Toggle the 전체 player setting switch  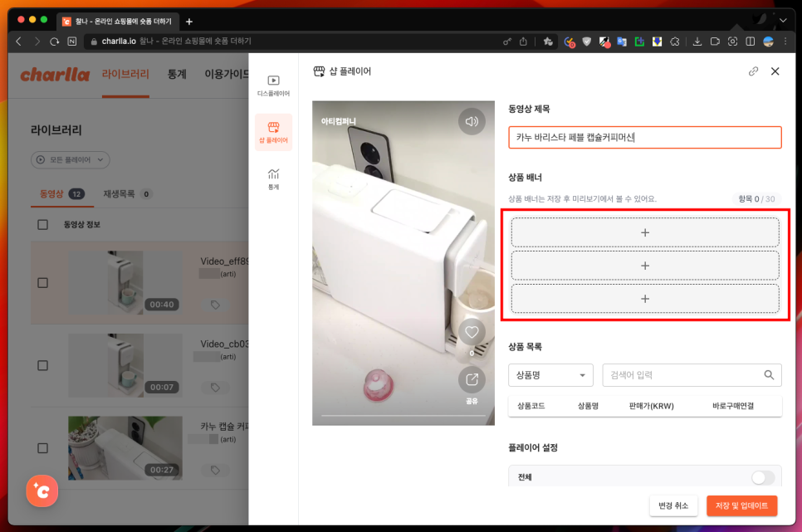(x=763, y=477)
